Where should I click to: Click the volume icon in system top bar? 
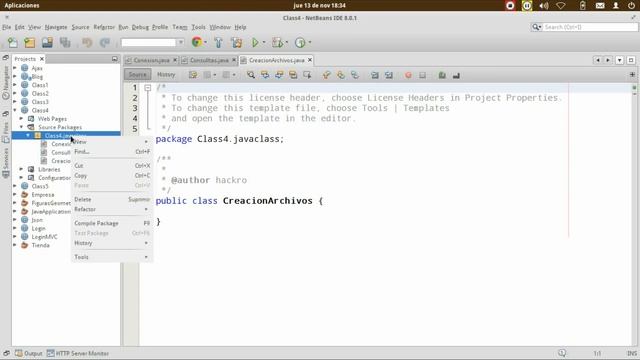[544, 6]
